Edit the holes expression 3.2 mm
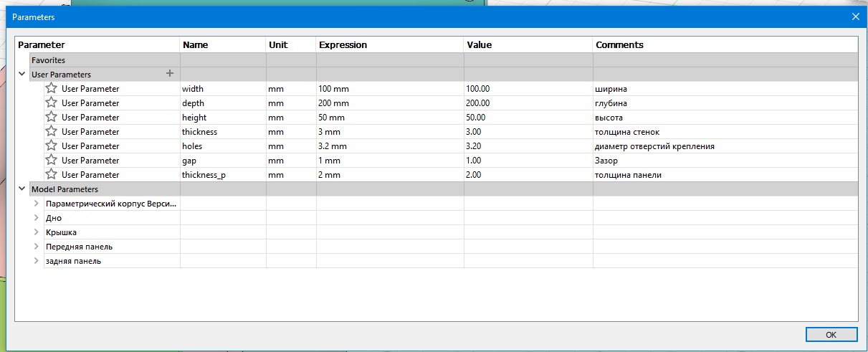This screenshot has height=352, width=868. click(x=390, y=146)
